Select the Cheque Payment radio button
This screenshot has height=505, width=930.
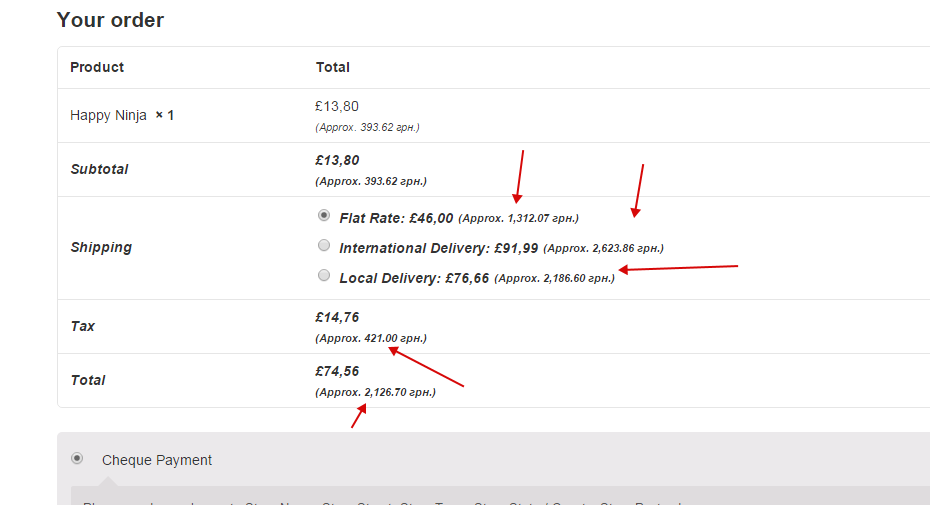[x=77, y=458]
